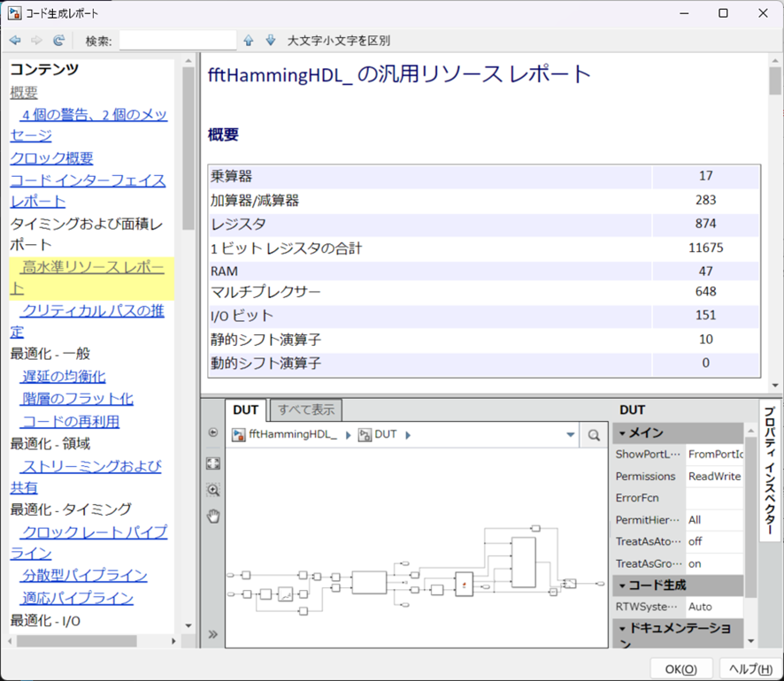Click the magnifier search icon in breadcrumb bar
This screenshot has width=784, height=681.
(x=594, y=435)
